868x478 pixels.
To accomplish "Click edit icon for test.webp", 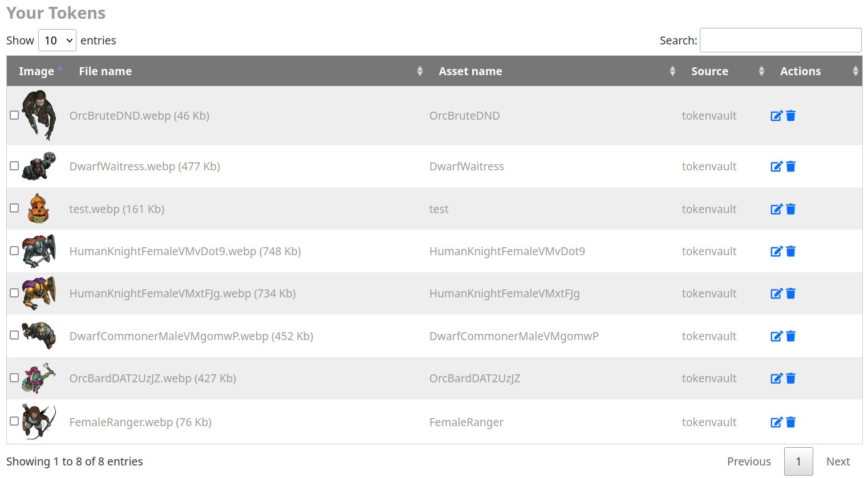I will pyautogui.click(x=776, y=209).
